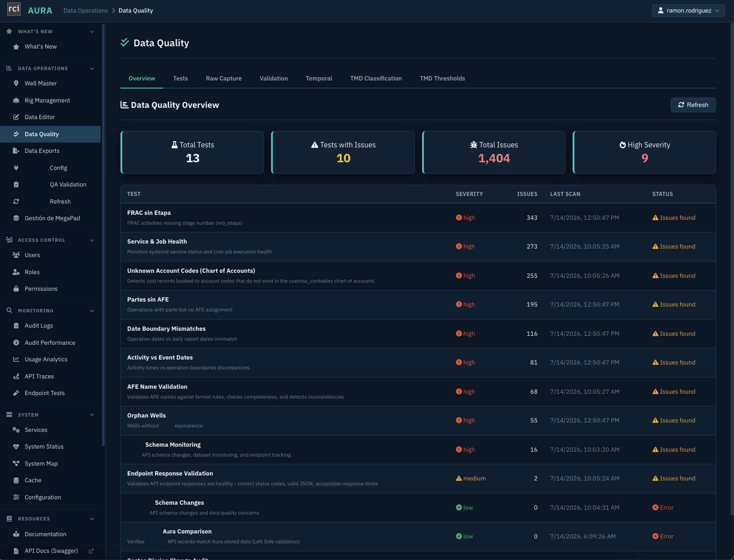Click the Services gears icon
This screenshot has height=560, width=734.
tap(16, 430)
